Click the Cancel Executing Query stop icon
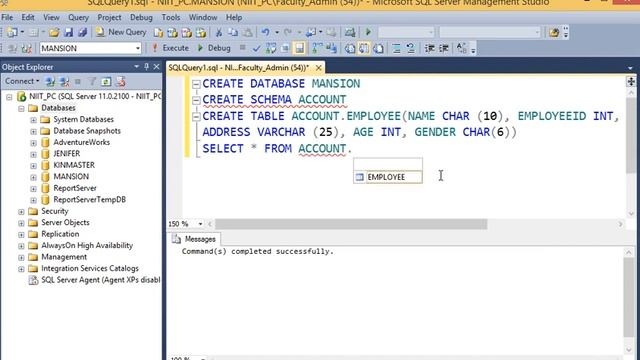This screenshot has width=640, height=360. [x=242, y=48]
